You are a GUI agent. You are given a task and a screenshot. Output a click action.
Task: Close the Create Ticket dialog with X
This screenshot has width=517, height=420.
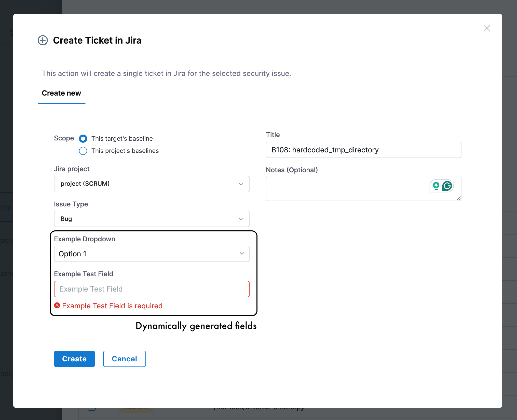[x=487, y=28]
